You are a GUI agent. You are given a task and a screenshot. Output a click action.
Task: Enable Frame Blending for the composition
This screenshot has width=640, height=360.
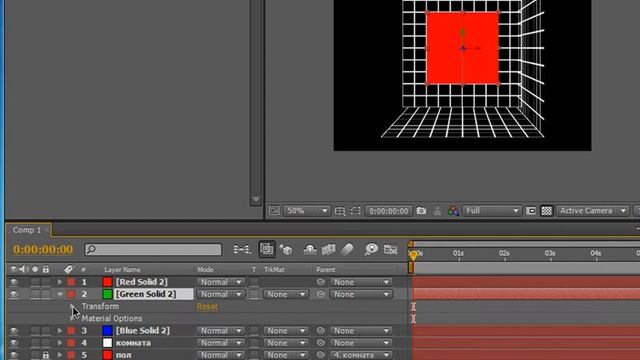point(329,249)
